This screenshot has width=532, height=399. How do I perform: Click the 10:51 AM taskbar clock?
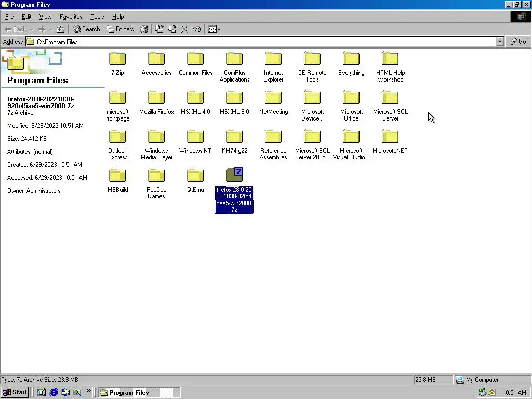514,393
